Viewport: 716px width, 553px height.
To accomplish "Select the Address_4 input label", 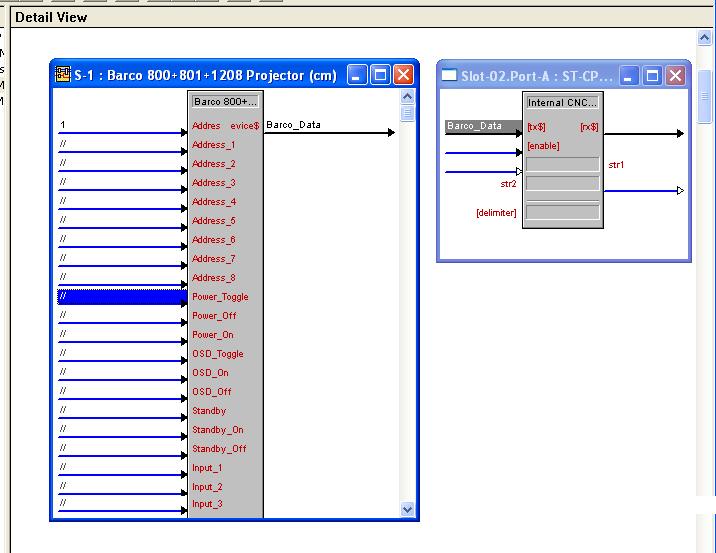I will (x=214, y=202).
